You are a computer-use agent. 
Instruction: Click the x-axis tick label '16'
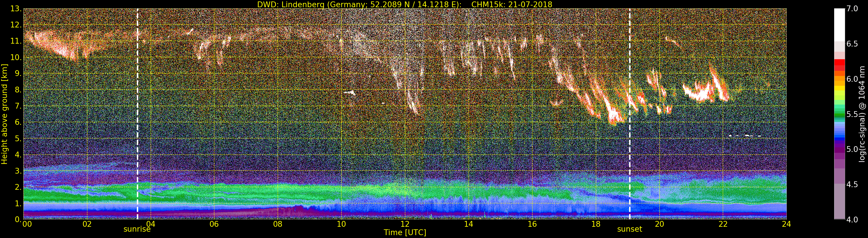pyautogui.click(x=532, y=224)
